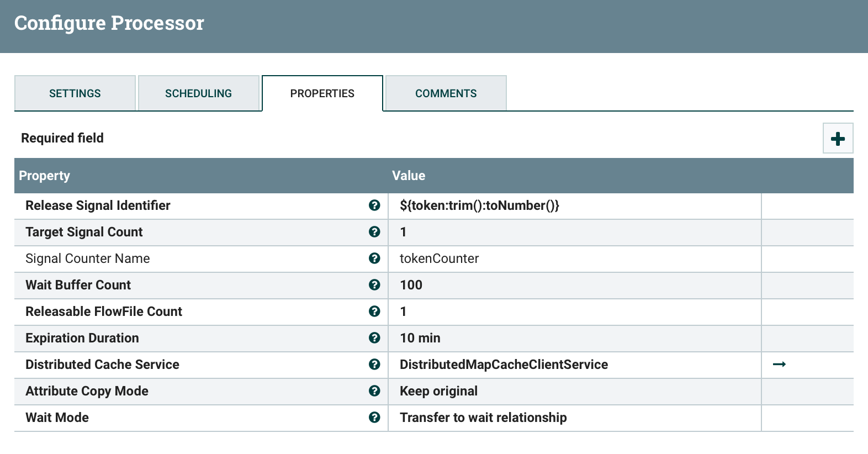Click help icon for Release Signal Identifier
Image resolution: width=868 pixels, height=454 pixels.
point(374,205)
